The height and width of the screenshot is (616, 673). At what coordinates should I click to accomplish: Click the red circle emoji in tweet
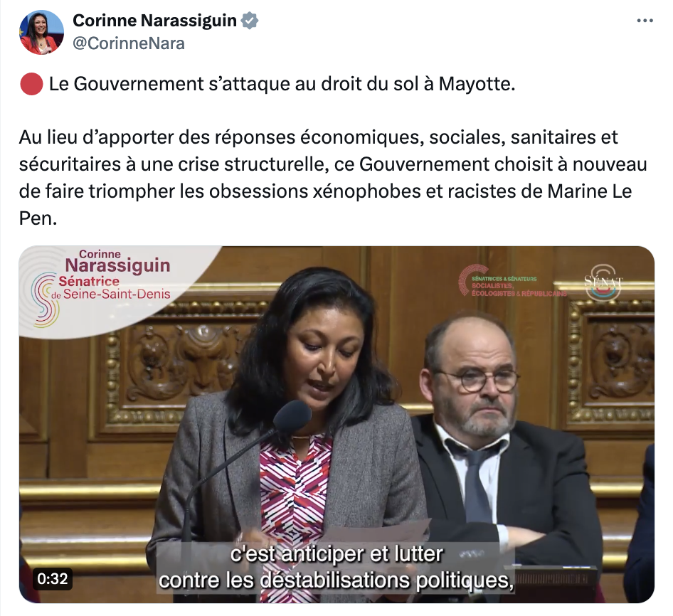coord(31,84)
